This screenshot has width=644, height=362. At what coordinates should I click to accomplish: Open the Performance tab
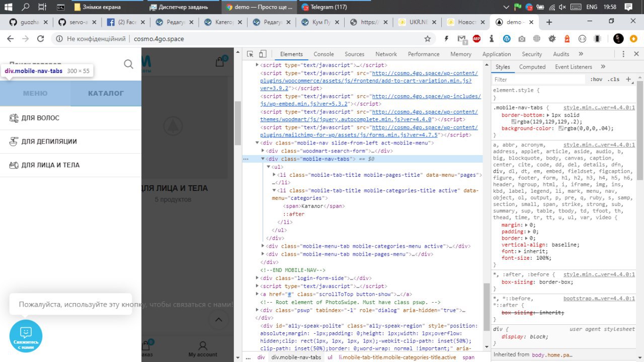pyautogui.click(x=424, y=54)
